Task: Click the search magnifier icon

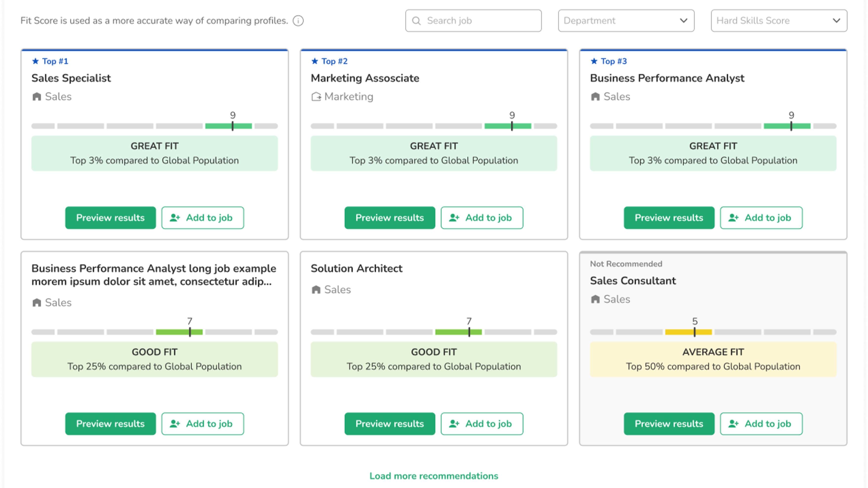Action: (416, 21)
